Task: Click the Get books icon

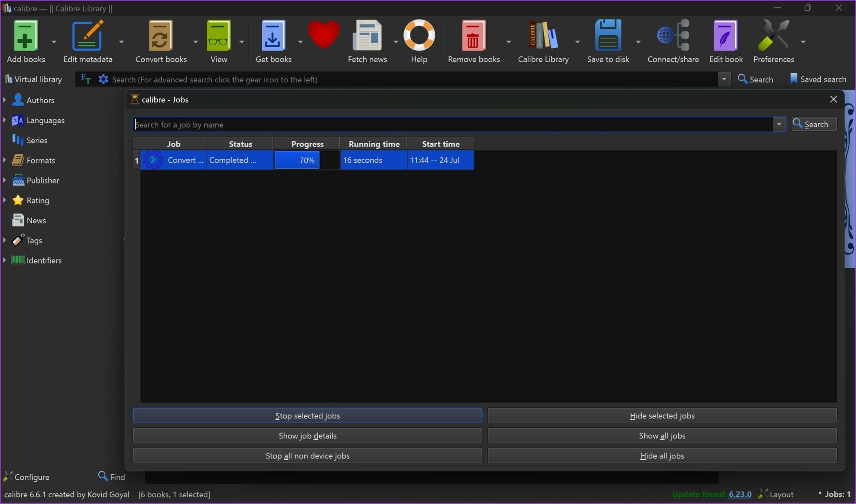Action: click(273, 36)
